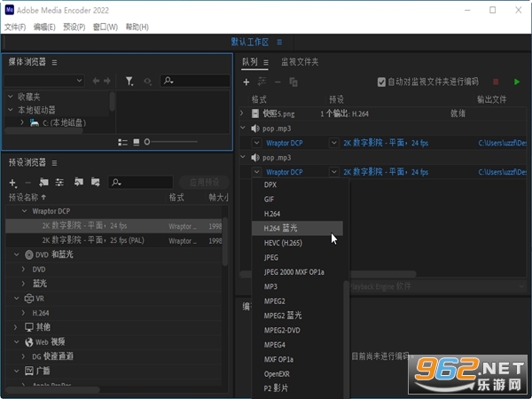
Task: Open Preset Browser panel menu icon
Action: tap(54, 163)
